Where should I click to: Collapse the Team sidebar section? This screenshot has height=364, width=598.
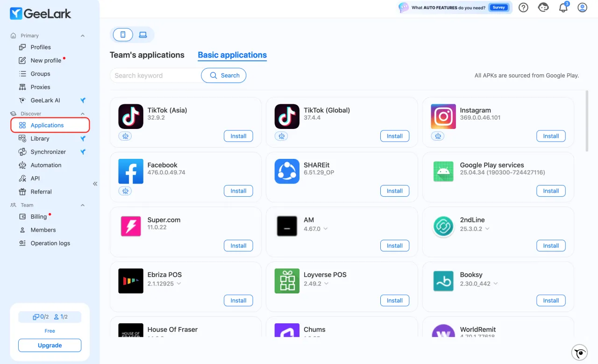(x=83, y=205)
